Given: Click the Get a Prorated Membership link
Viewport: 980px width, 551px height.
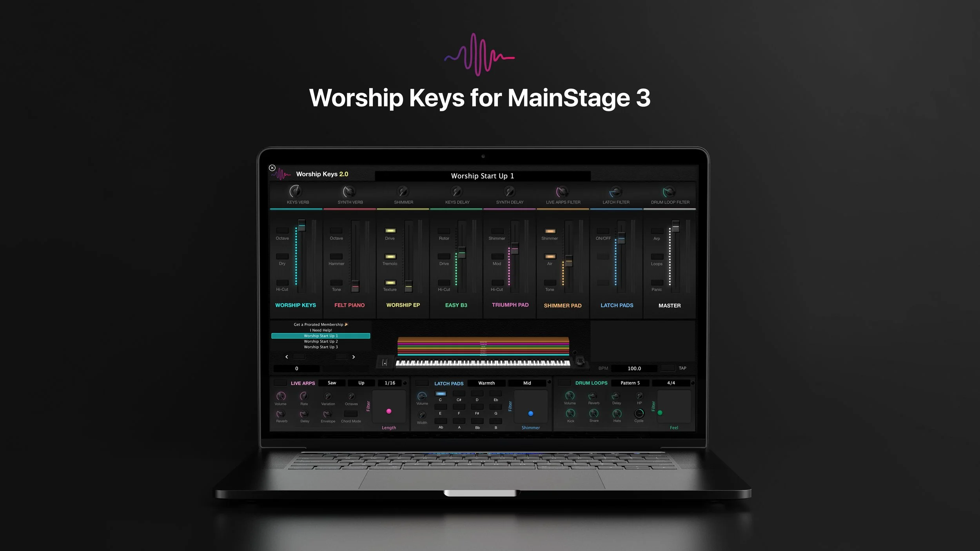Looking at the screenshot, I should pyautogui.click(x=321, y=324).
